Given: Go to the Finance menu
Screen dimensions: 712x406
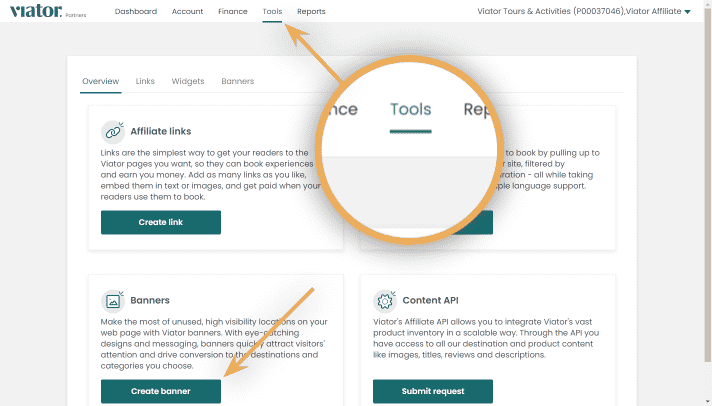Looking at the screenshot, I should (x=232, y=11).
